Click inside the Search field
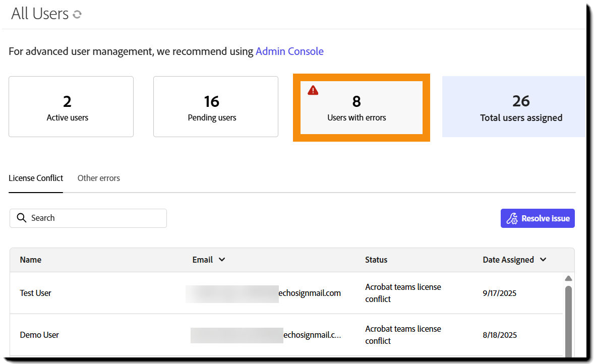This screenshot has width=594, height=364. (x=91, y=218)
